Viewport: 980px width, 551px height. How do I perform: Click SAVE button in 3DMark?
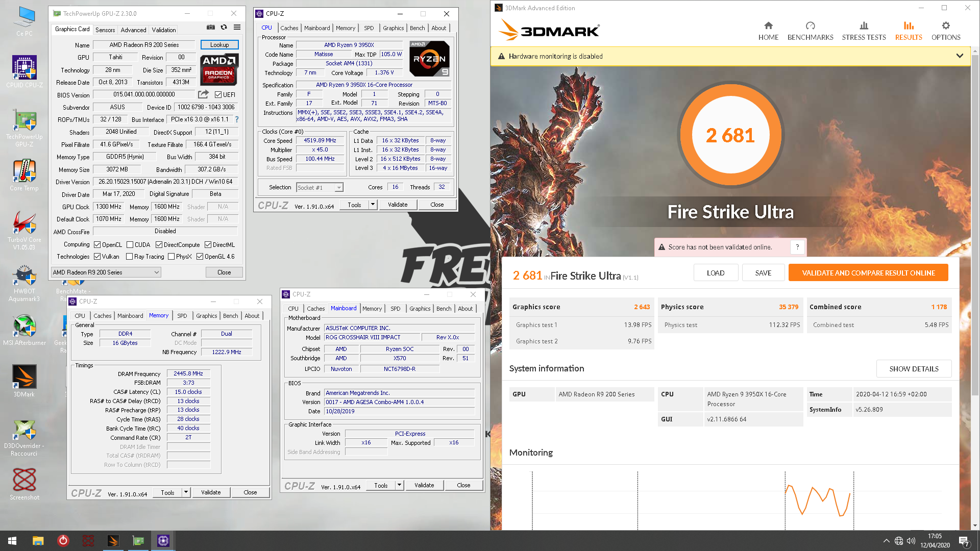[x=763, y=273]
